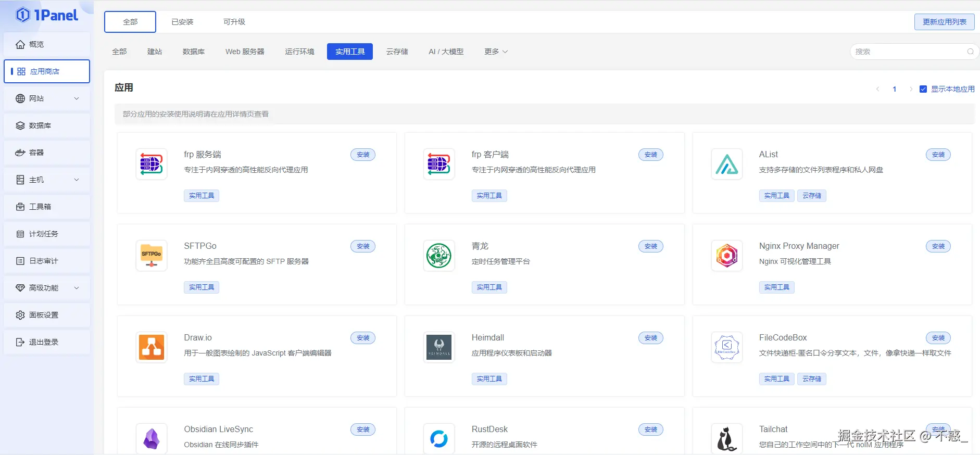Click the 云存储 tag on FileCodeBox card
The image size is (980, 455).
coord(812,379)
